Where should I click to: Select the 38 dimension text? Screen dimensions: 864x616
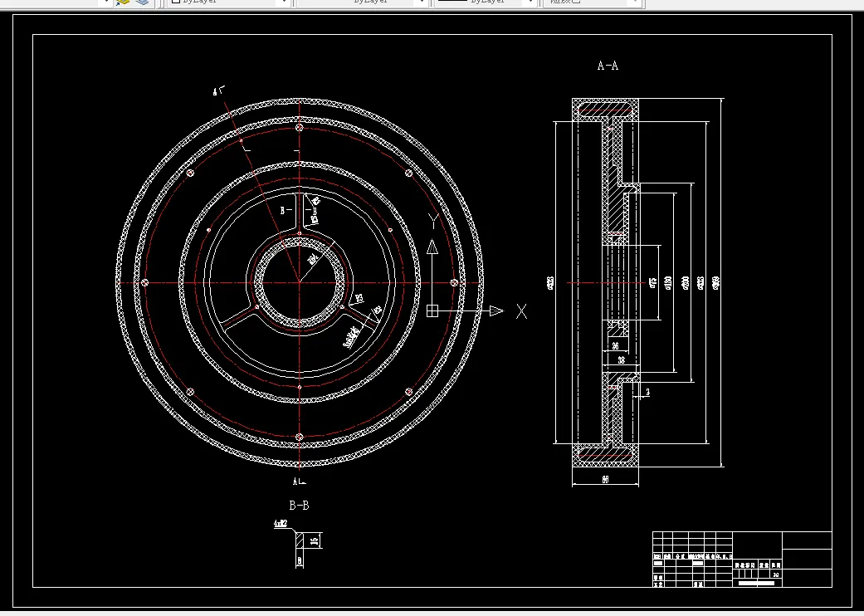tap(621, 360)
